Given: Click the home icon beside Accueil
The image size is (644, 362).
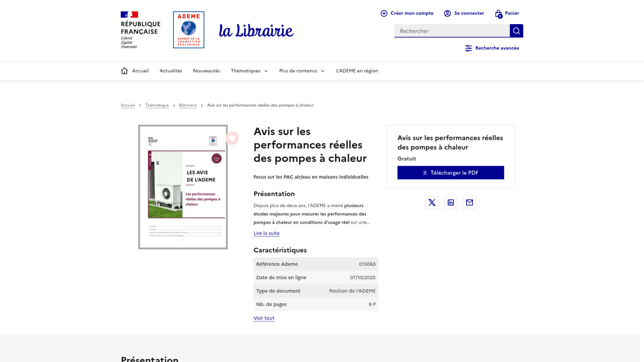Looking at the screenshot, I should point(124,71).
